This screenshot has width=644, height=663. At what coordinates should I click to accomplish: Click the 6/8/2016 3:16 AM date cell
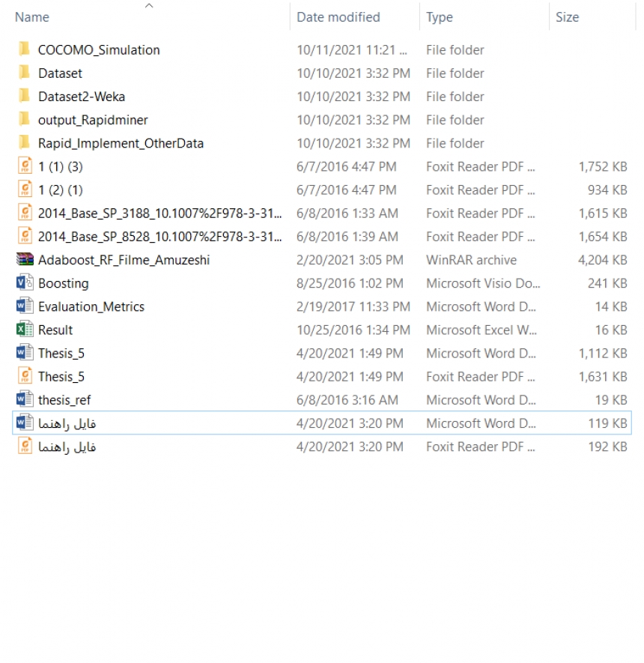point(347,399)
